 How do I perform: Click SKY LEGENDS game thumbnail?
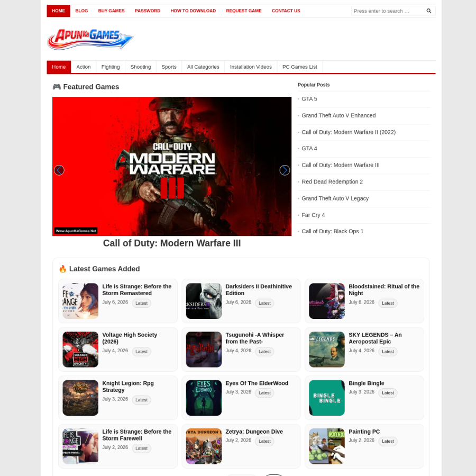[327, 350]
